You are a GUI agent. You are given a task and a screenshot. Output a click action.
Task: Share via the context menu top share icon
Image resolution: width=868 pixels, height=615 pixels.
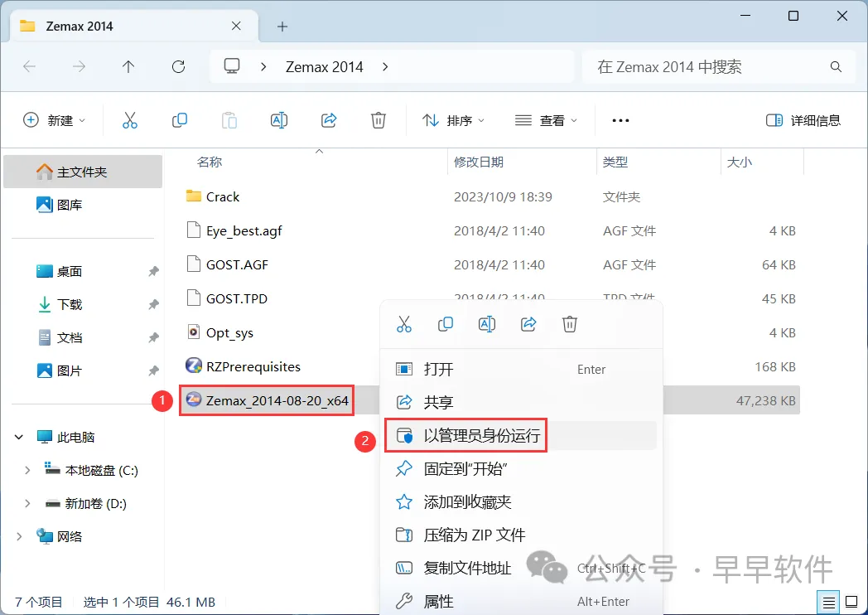tap(528, 324)
